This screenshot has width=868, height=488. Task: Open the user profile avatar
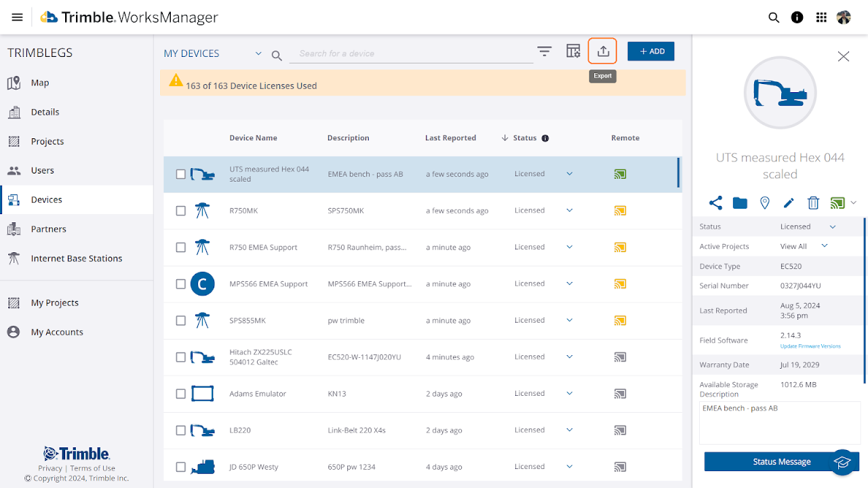[x=844, y=18]
